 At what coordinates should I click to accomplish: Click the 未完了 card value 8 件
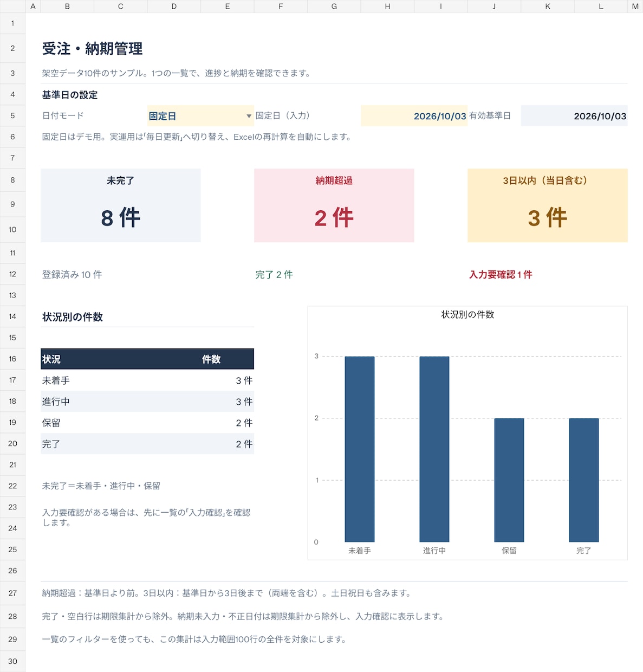pyautogui.click(x=120, y=218)
